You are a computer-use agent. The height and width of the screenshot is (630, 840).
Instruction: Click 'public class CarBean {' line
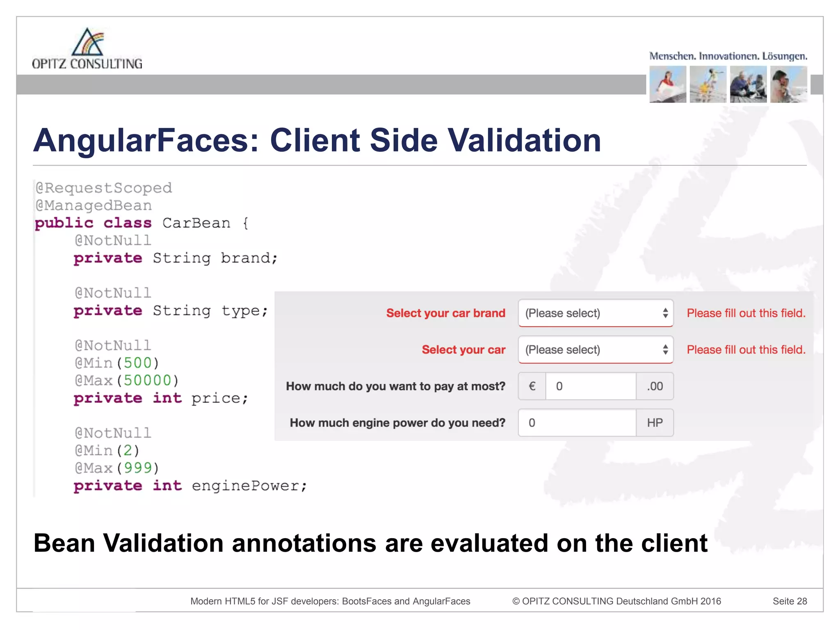point(142,223)
